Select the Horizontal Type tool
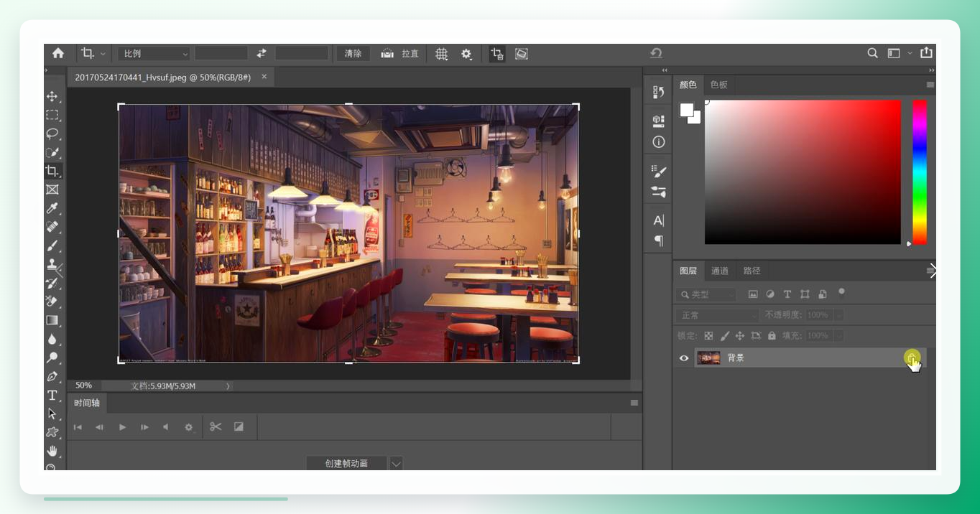The width and height of the screenshot is (980, 514). pos(52,395)
